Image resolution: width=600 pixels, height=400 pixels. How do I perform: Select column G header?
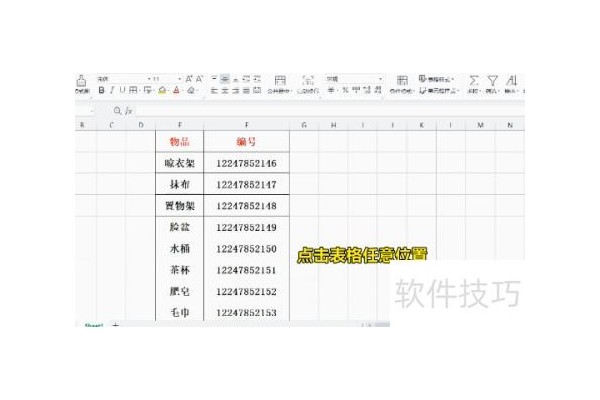click(x=304, y=125)
